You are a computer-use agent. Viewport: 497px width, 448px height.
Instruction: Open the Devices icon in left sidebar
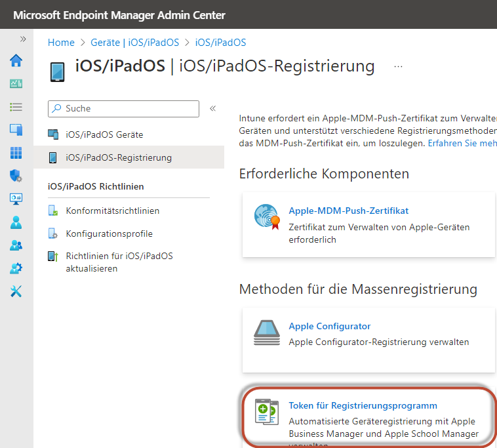click(16, 130)
